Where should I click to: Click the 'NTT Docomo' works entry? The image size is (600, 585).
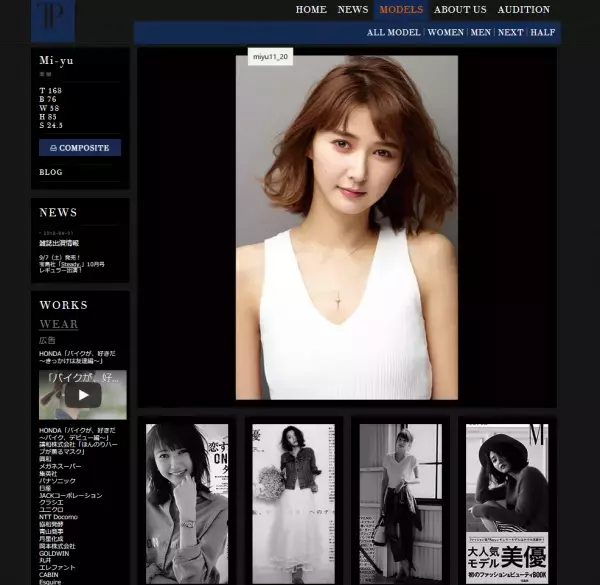pyautogui.click(x=59, y=517)
